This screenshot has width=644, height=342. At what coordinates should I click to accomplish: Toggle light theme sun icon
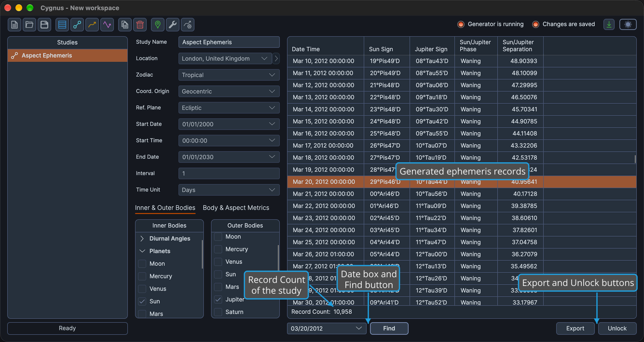628,24
